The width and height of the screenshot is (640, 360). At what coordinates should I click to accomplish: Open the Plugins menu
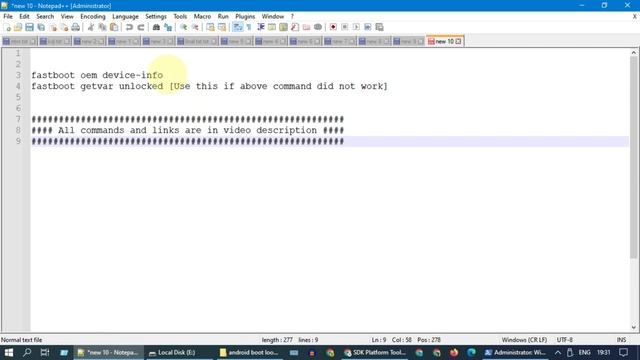[x=245, y=16]
